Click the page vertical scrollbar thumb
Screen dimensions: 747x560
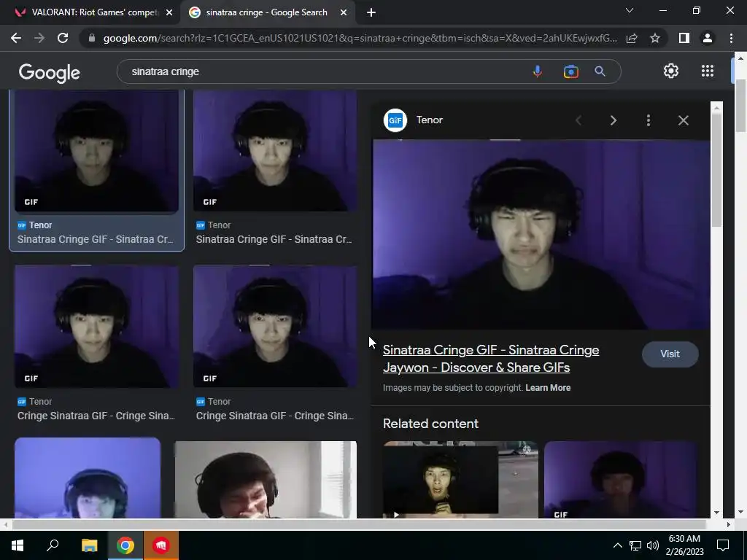point(740,106)
